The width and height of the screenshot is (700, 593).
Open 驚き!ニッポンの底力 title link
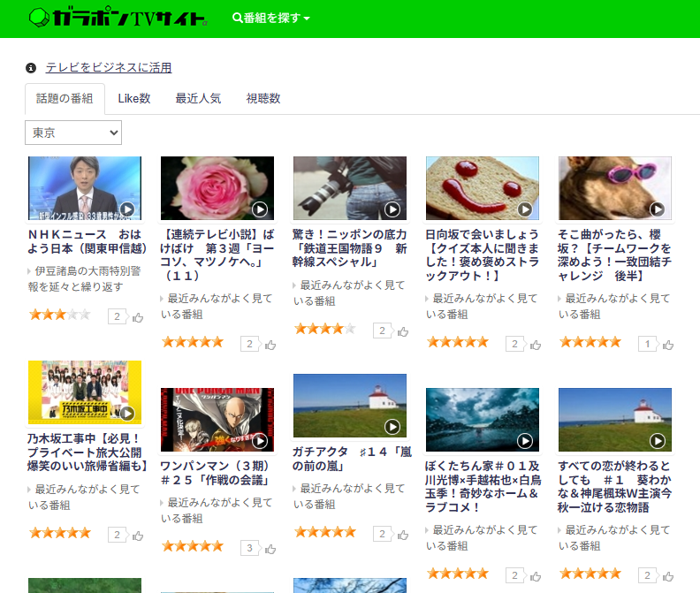click(x=349, y=248)
